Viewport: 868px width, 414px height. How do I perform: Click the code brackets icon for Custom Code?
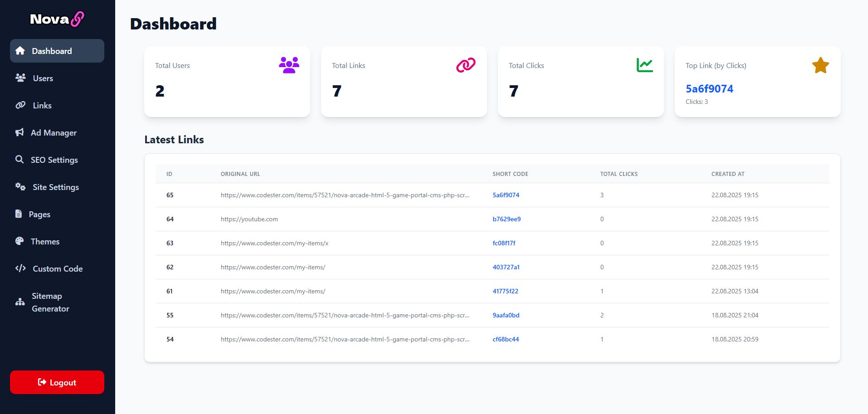[20, 268]
